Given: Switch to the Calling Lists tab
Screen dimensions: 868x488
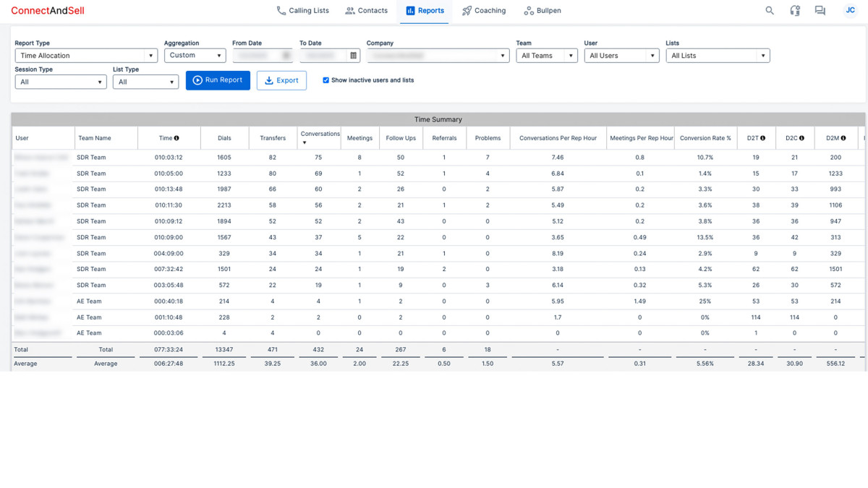Looking at the screenshot, I should coord(302,11).
